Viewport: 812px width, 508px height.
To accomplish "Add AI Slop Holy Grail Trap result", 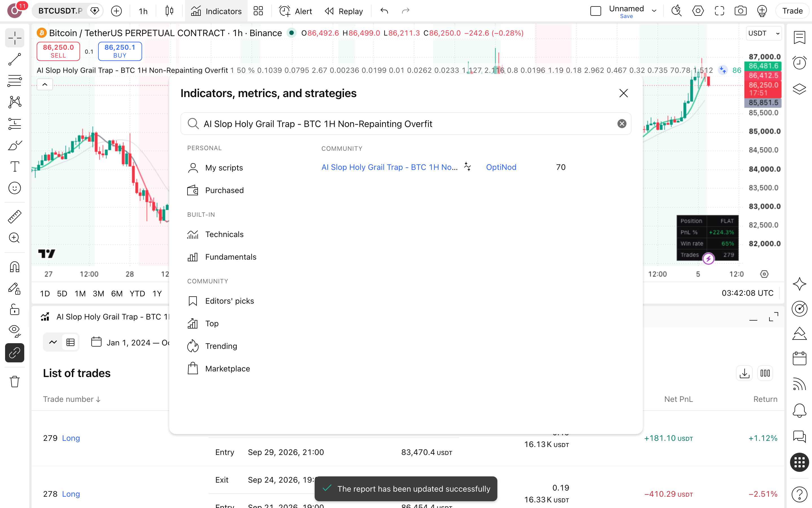I will click(x=389, y=167).
